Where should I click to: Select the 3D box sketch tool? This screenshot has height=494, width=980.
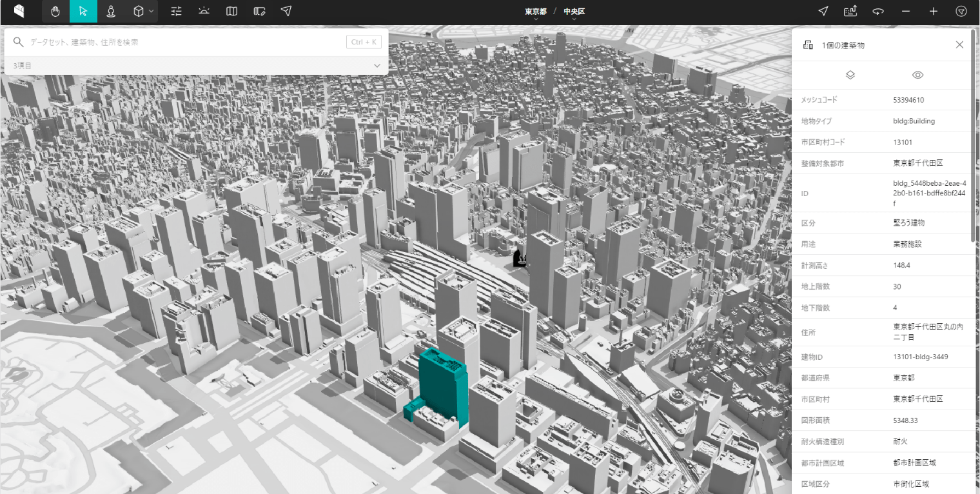(x=137, y=11)
